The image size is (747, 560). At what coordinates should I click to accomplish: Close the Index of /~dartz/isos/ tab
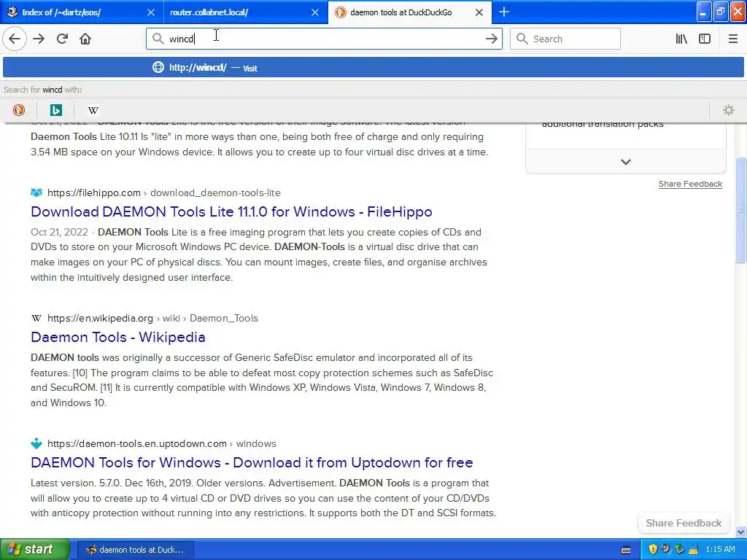(x=150, y=12)
